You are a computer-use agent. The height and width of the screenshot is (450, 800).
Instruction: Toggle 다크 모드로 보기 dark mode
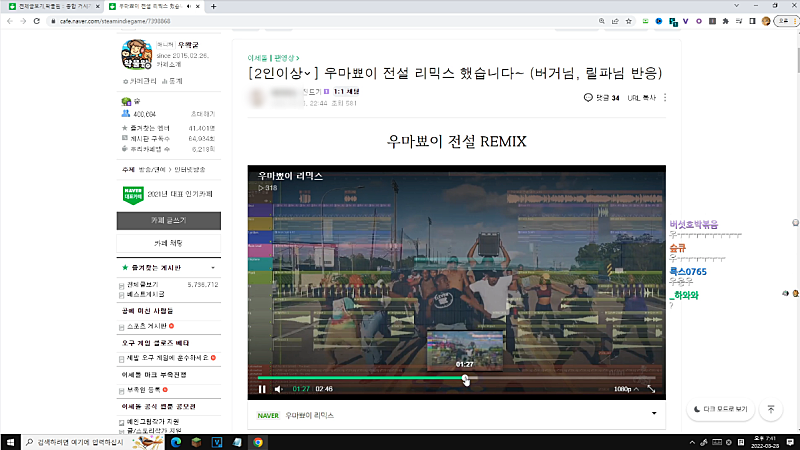point(720,409)
